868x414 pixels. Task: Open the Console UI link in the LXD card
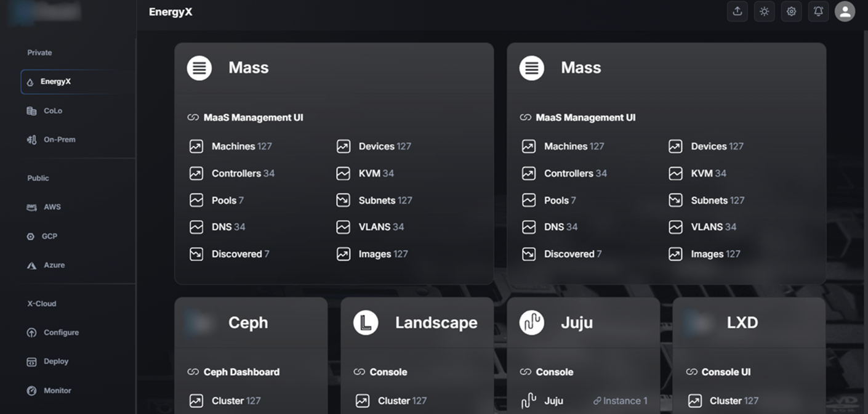pyautogui.click(x=718, y=372)
